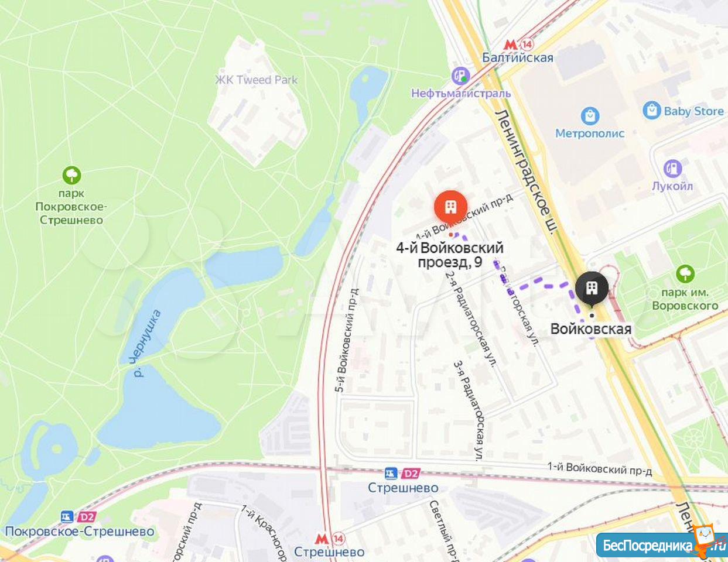Select the Покровское-Стрешнево park tree icon

[71, 175]
